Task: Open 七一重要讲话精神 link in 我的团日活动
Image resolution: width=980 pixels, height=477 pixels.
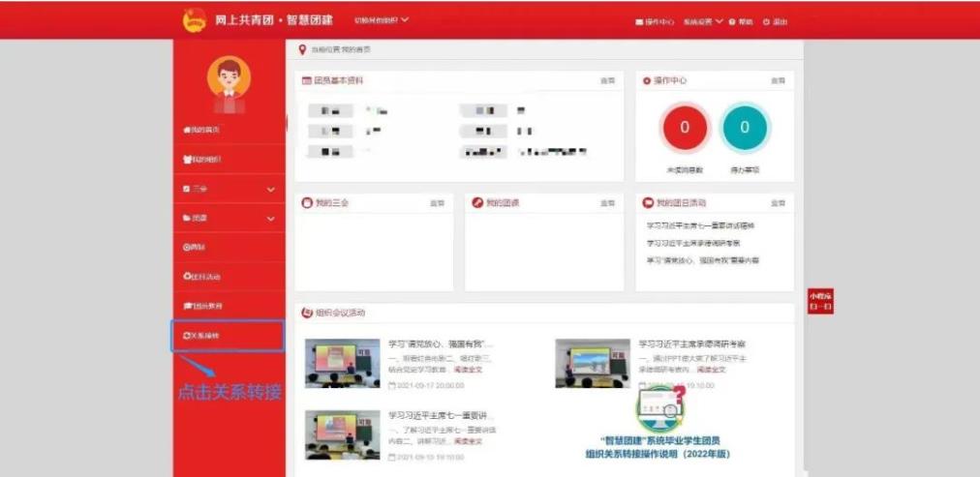Action: tap(701, 225)
